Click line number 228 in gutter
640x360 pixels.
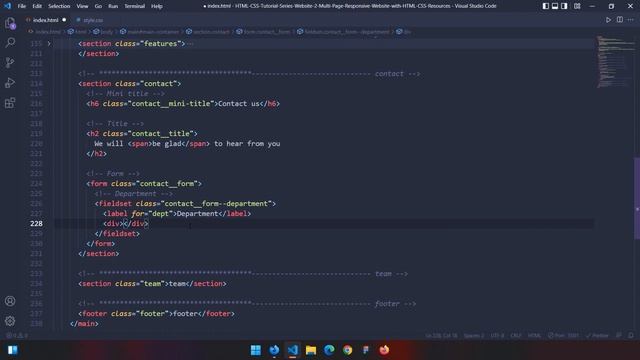click(36, 224)
